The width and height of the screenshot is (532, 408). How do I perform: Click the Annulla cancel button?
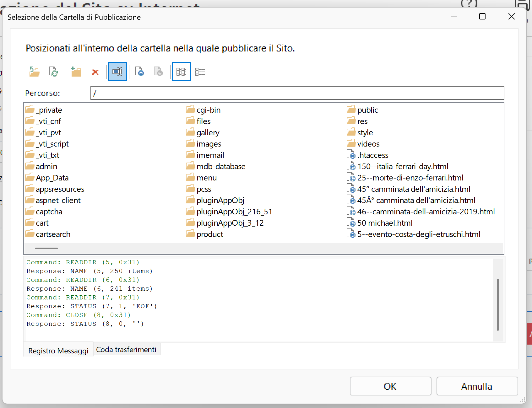click(477, 386)
